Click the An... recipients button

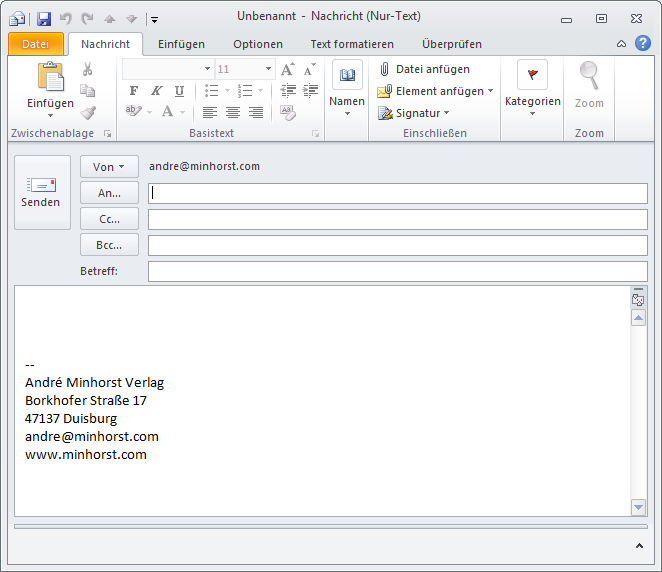click(109, 193)
